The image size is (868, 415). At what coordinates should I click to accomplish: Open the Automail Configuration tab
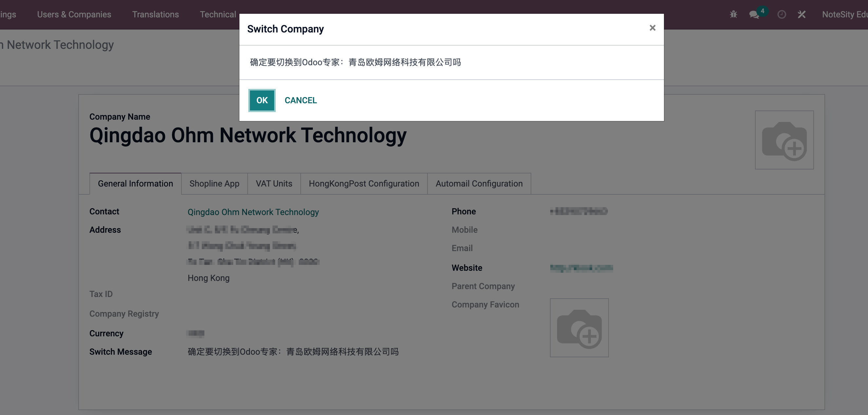(479, 183)
